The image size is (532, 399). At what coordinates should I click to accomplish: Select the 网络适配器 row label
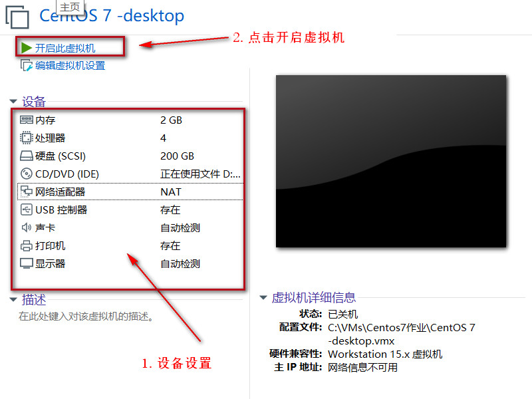[61, 192]
